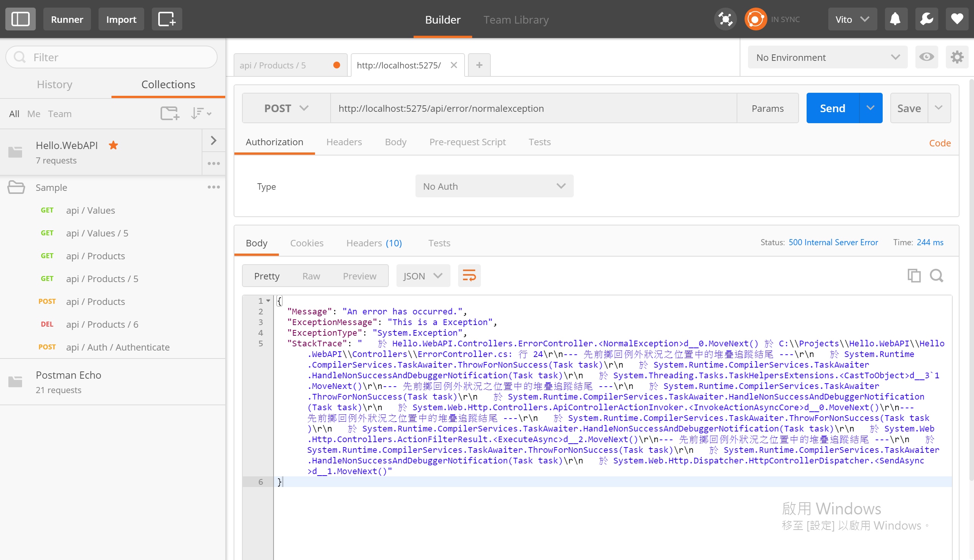Switch to the History tab

coord(55,84)
